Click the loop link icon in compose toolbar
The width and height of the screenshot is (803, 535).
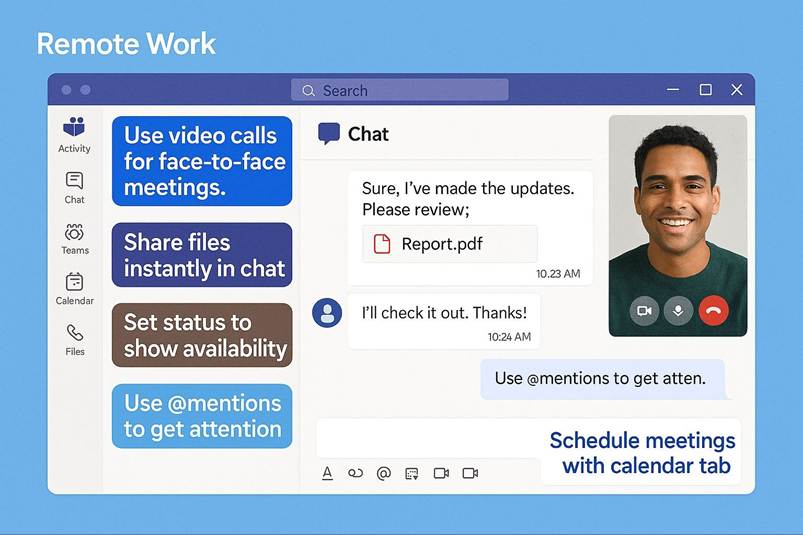pos(355,473)
